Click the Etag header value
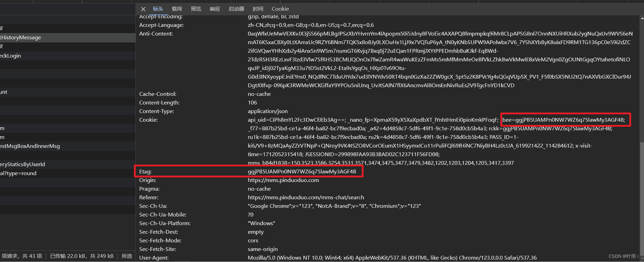 [302, 172]
